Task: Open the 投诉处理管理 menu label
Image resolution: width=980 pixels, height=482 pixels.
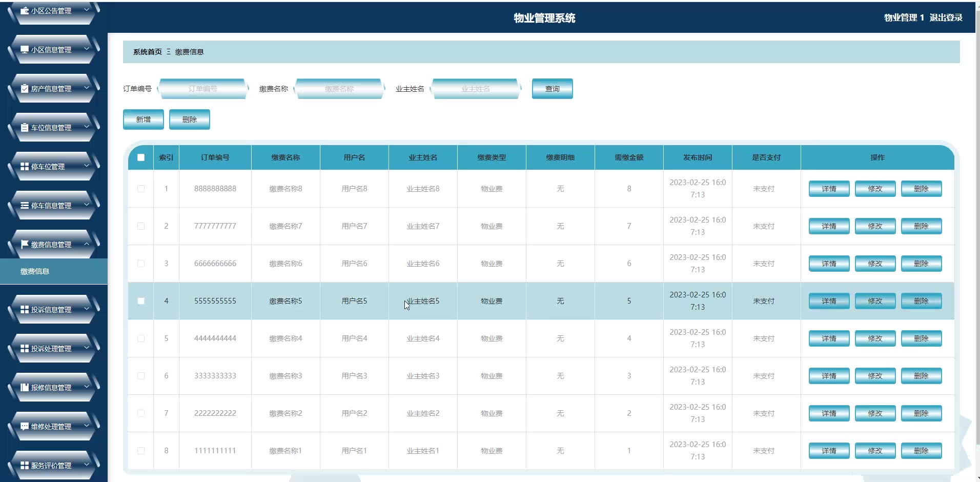Action: click(x=51, y=349)
